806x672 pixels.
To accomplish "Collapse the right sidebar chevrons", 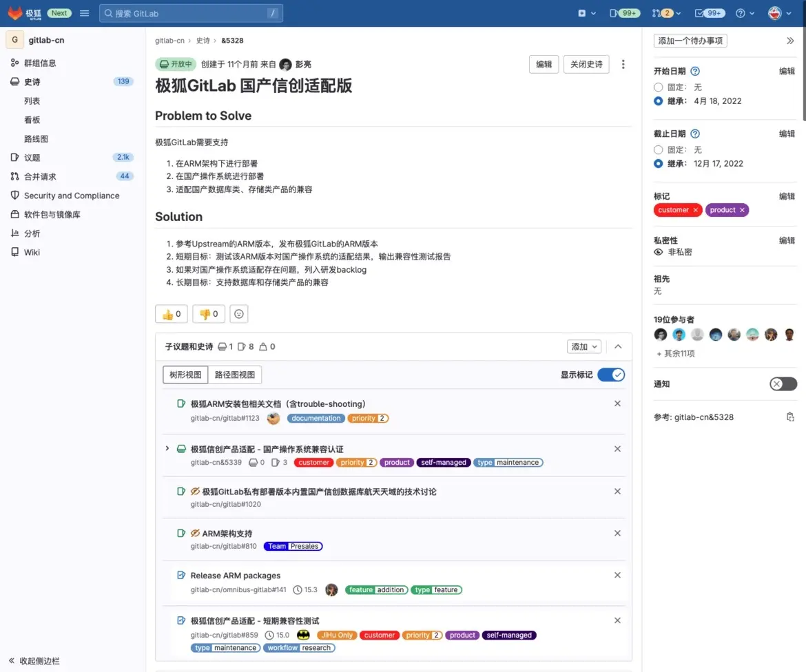I will click(790, 41).
